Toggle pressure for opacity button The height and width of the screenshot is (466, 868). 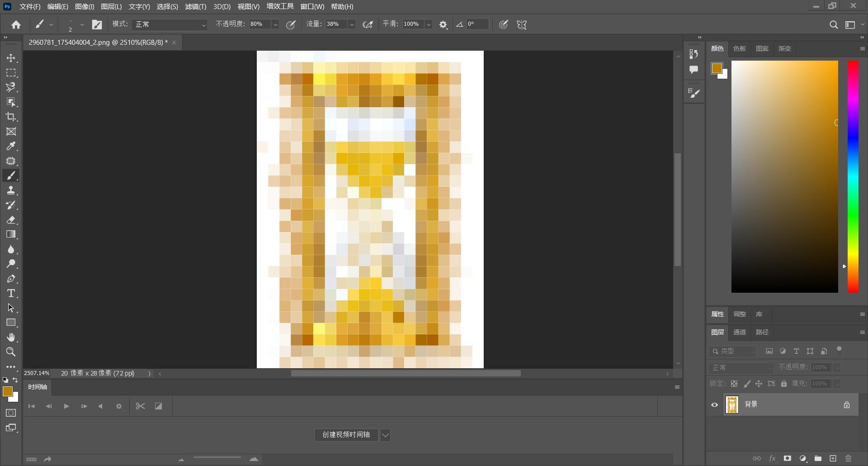[291, 25]
